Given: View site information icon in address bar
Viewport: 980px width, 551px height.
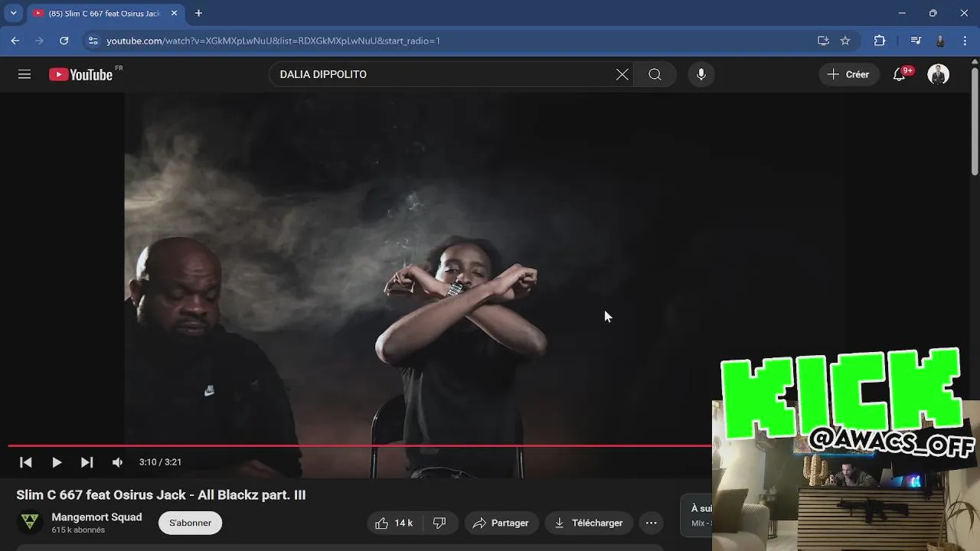Looking at the screenshot, I should pos(93,41).
